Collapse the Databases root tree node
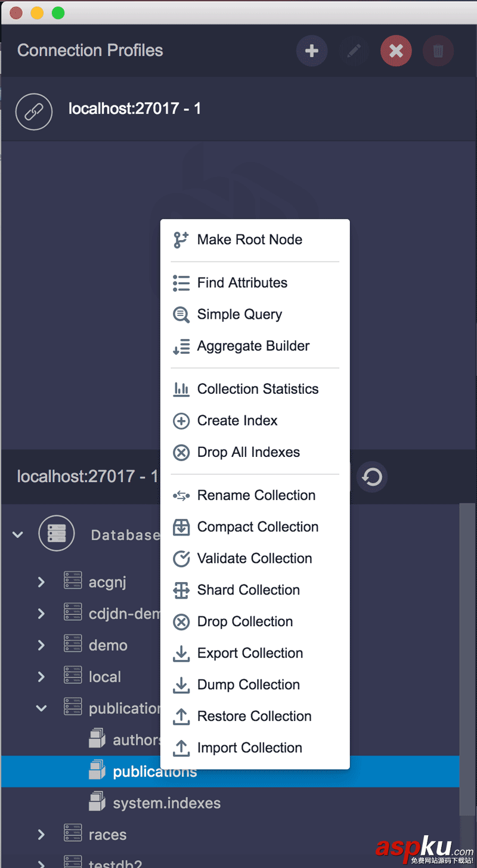477x868 pixels. point(17,534)
